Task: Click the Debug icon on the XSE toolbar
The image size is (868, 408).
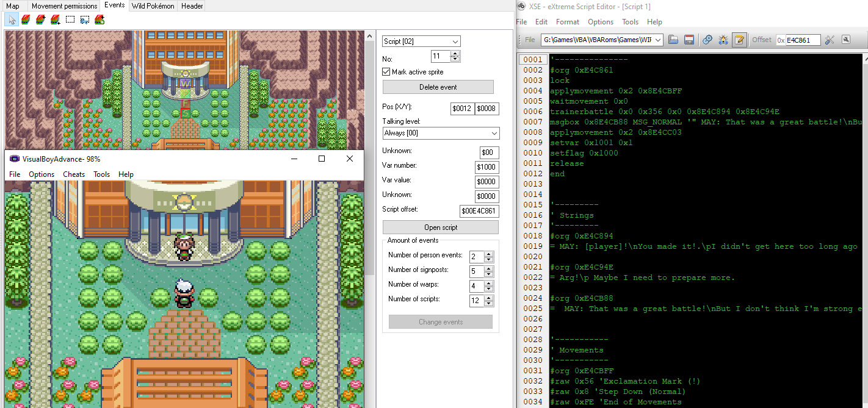Action: pyautogui.click(x=723, y=39)
